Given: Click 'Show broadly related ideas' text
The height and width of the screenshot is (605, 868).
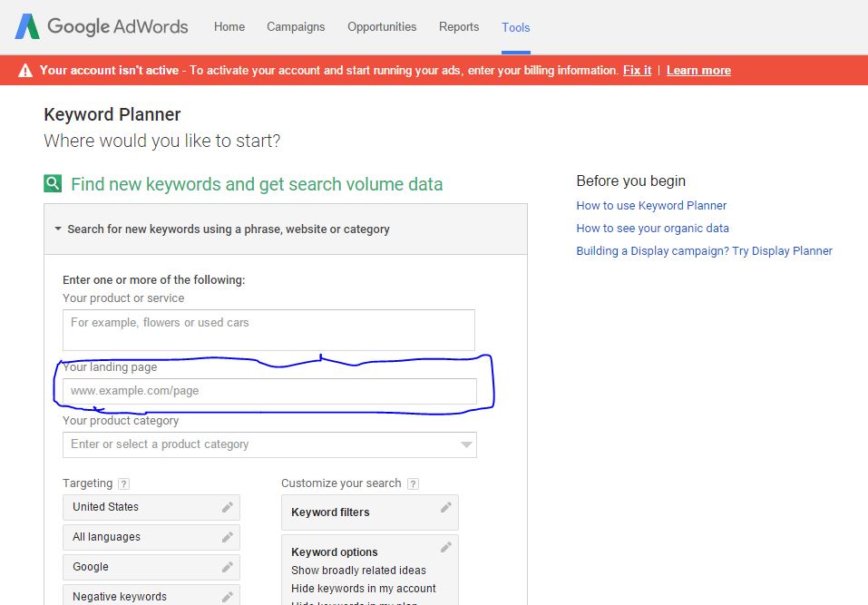Looking at the screenshot, I should [358, 571].
